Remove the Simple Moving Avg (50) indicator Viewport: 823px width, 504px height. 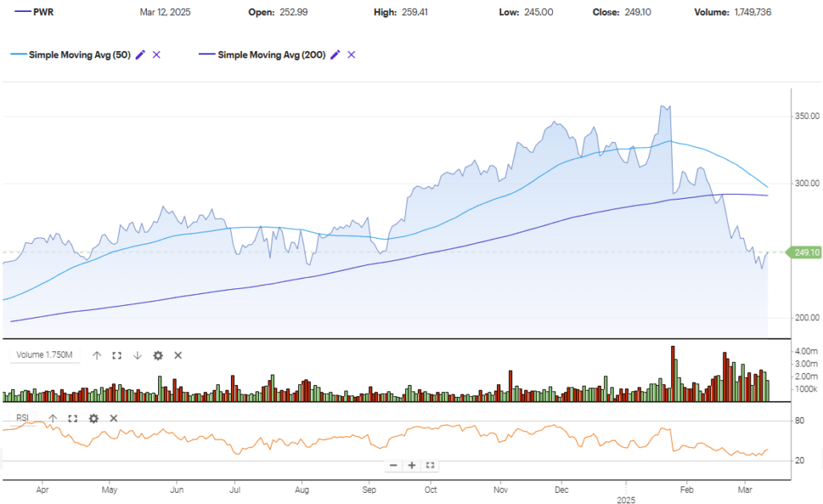tap(157, 55)
